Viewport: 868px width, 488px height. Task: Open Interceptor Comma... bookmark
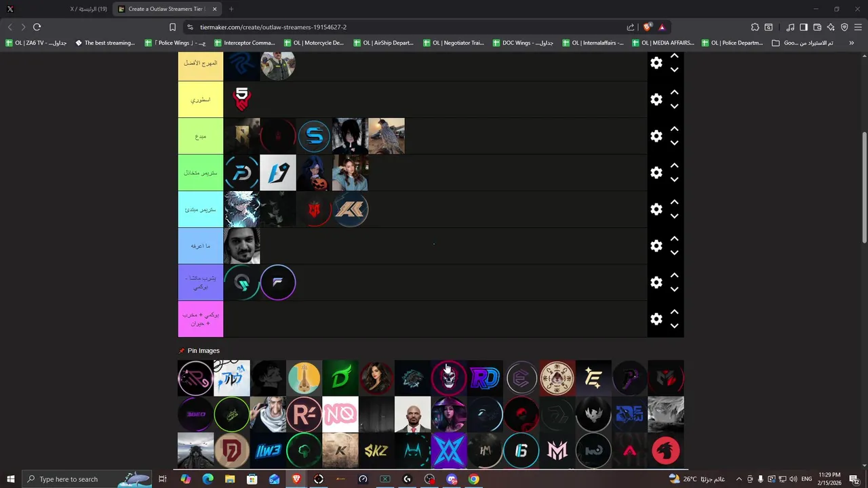(x=245, y=43)
